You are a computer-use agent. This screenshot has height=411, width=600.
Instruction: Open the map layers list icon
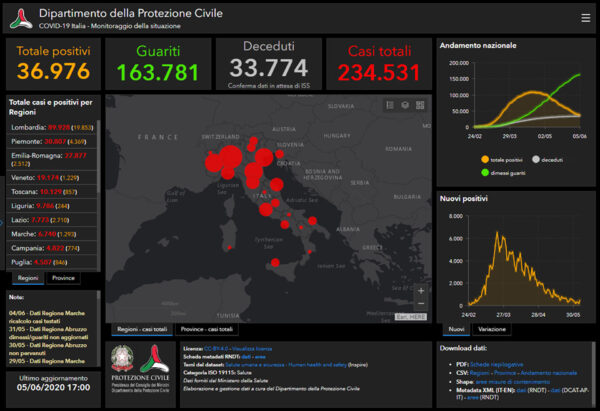coord(404,105)
